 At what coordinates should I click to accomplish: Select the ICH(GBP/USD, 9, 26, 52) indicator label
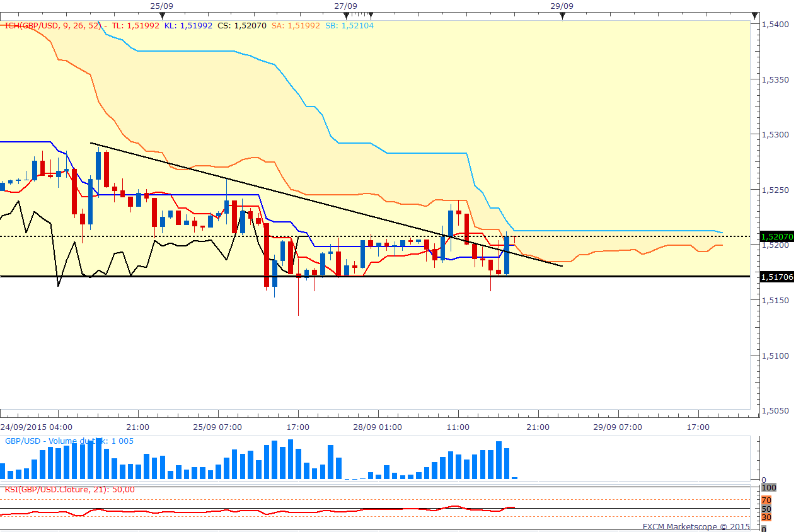click(53, 26)
